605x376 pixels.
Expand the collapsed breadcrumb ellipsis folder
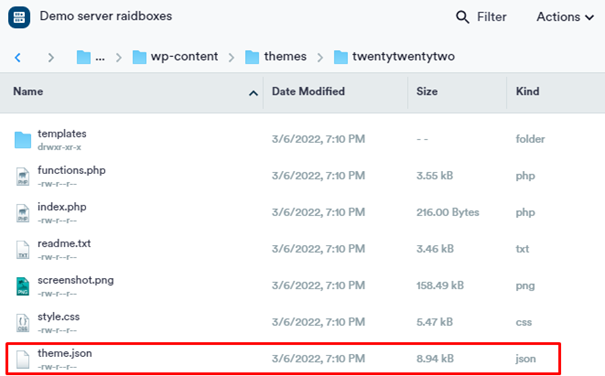[91, 57]
